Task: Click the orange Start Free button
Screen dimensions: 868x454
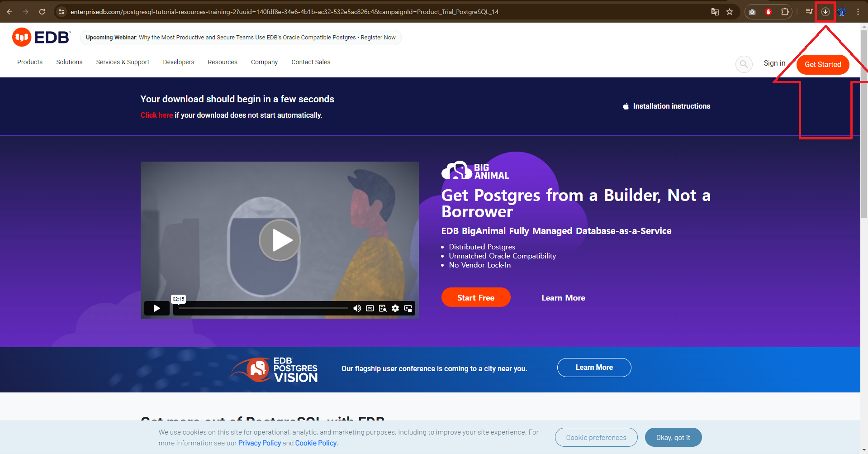Action: pos(476,297)
